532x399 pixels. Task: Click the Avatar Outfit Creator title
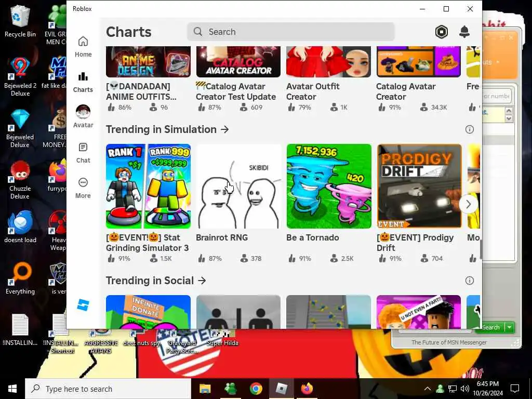pyautogui.click(x=313, y=91)
